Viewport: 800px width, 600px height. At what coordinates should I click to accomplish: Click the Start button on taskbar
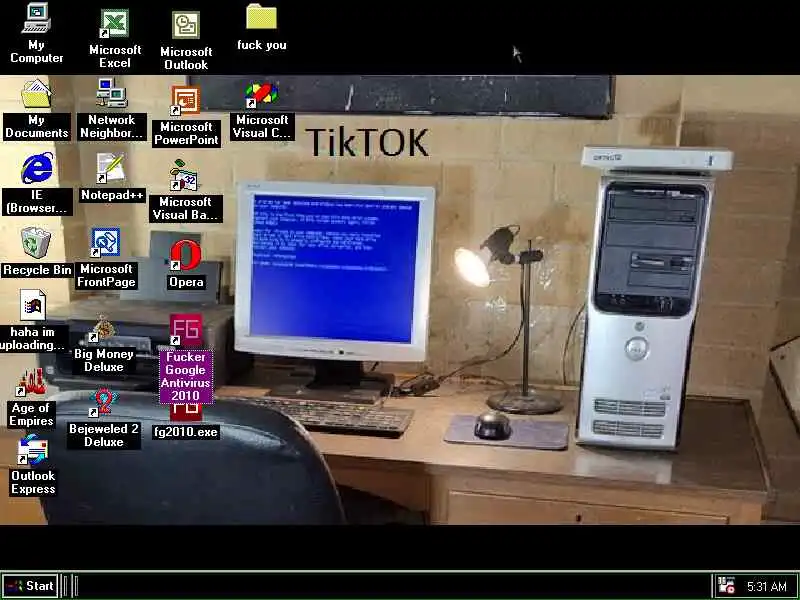[x=31, y=586]
